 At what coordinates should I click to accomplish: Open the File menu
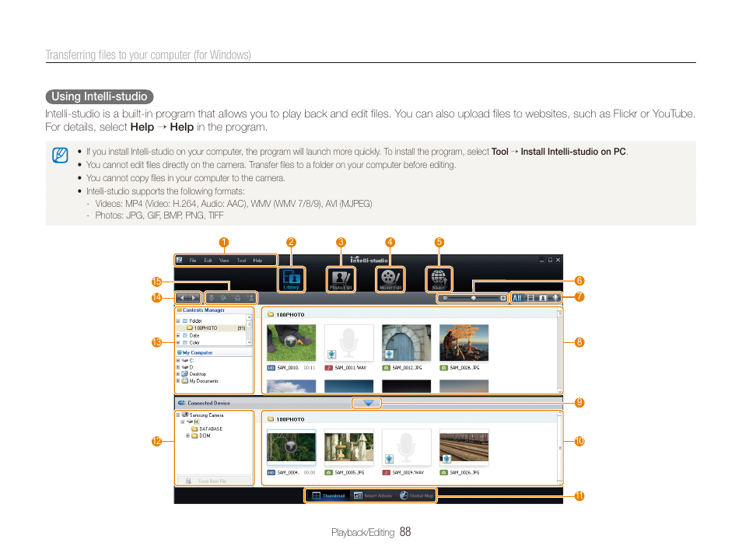193,261
